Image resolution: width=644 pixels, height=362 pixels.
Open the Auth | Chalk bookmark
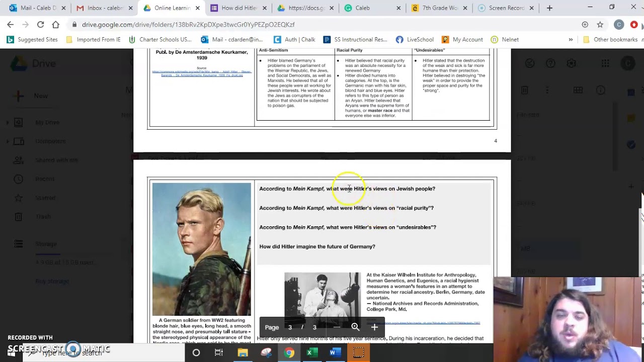click(294, 39)
